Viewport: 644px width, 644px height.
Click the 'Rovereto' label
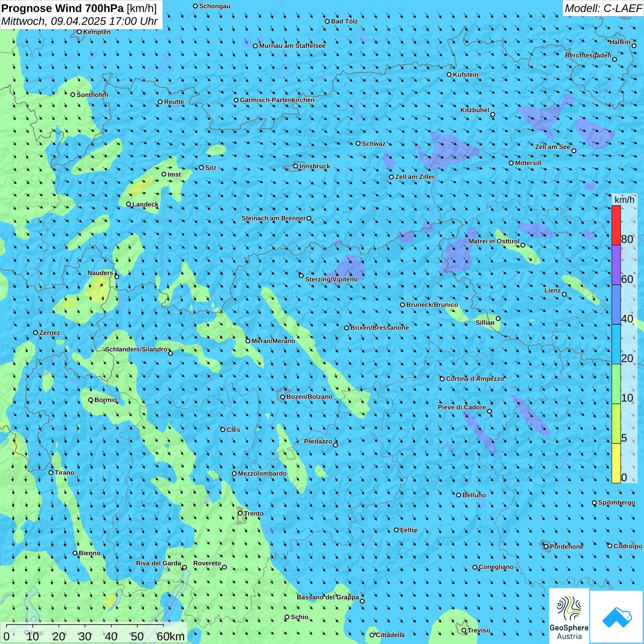(x=207, y=563)
